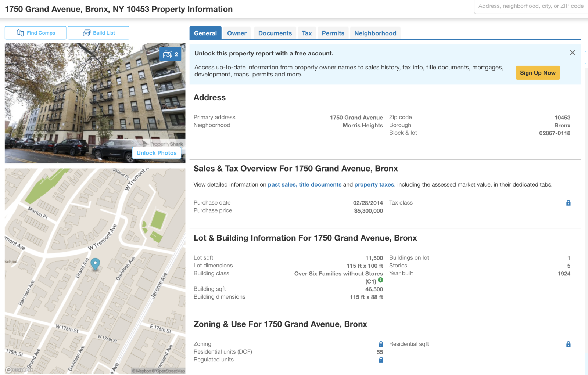
Task: View the Neighborhood tab
Action: click(375, 33)
